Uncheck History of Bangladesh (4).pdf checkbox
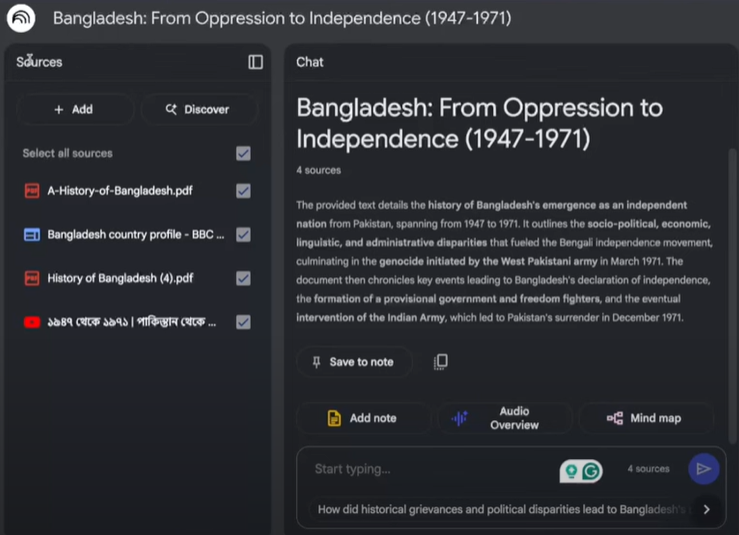Screen dimensions: 739x535 point(243,279)
